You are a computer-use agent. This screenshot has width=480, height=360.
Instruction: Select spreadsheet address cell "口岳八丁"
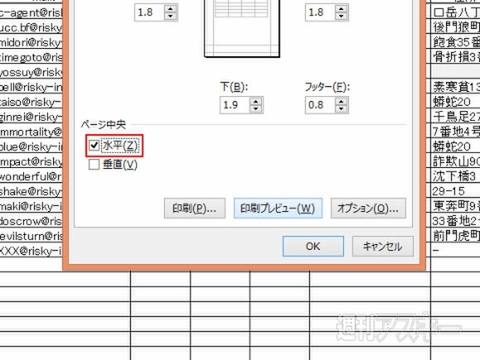tap(455, 13)
